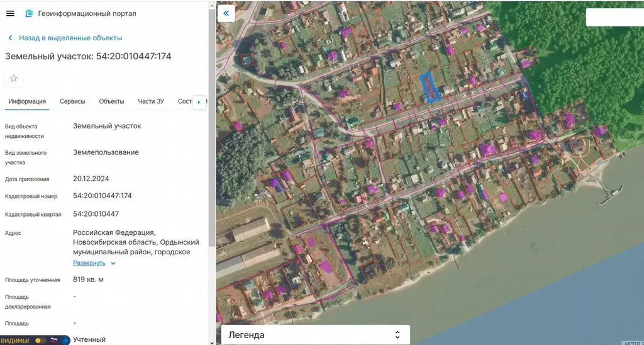Expand the address using the chevron next to Развернуть
Image resolution: width=644 pixels, height=345 pixels.
(x=113, y=263)
